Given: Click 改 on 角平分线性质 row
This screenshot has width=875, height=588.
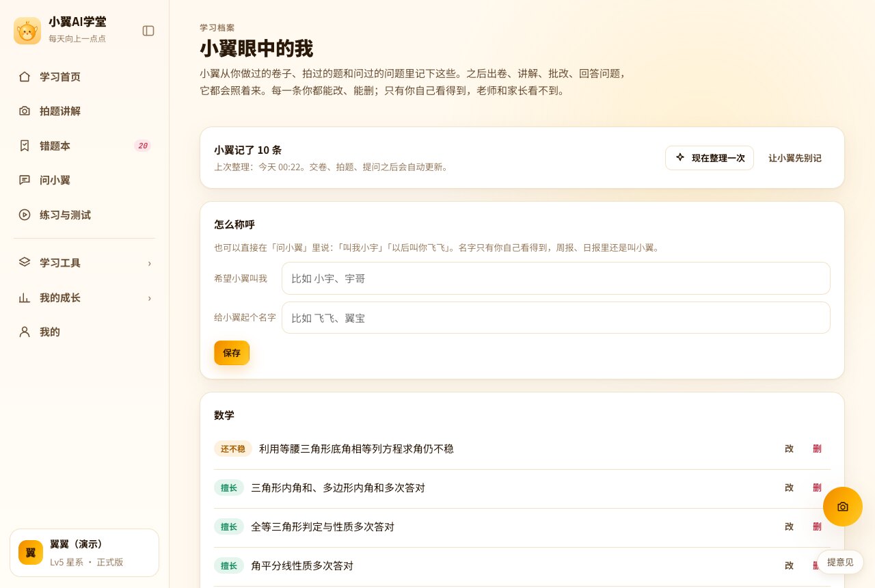Looking at the screenshot, I should pos(789,565).
